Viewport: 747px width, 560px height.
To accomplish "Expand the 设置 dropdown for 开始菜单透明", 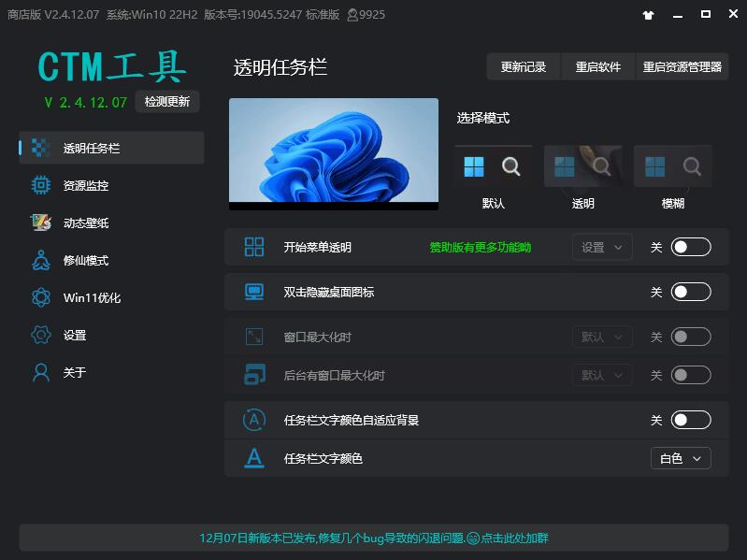I will pyautogui.click(x=602, y=247).
